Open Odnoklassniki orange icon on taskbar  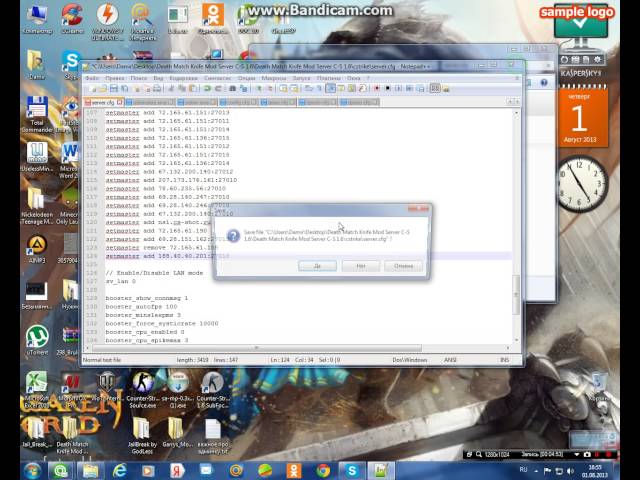tap(294, 471)
